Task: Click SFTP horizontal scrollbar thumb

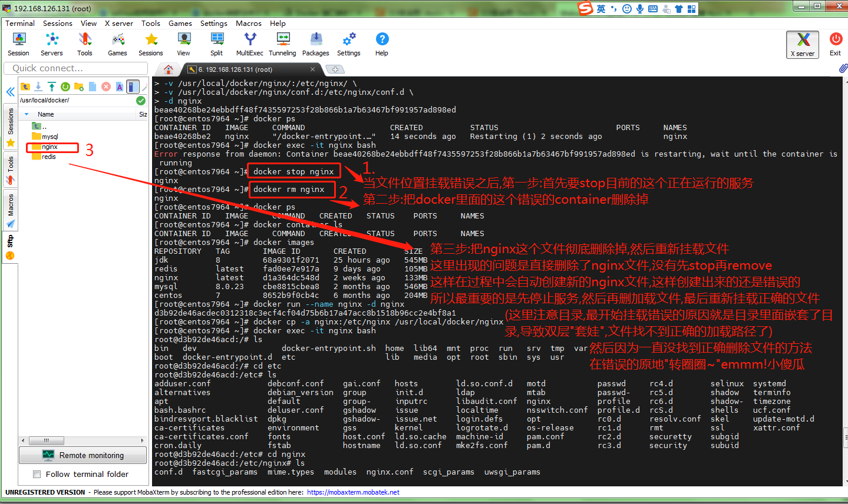Action: 47,440
